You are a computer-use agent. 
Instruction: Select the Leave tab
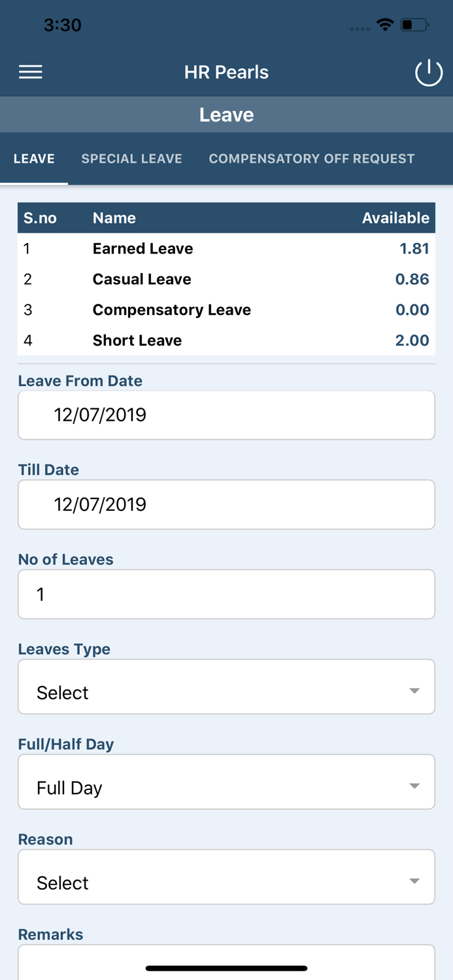(34, 159)
